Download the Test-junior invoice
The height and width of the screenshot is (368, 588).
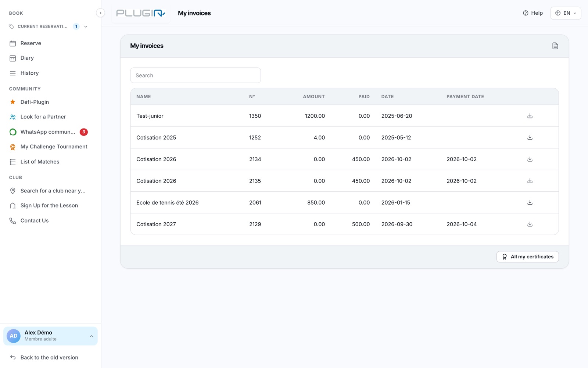tap(530, 116)
